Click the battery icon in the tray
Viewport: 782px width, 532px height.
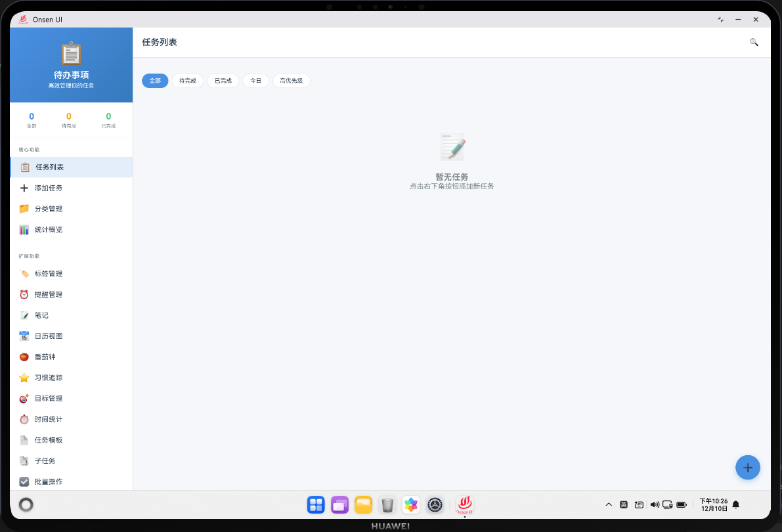[x=682, y=504]
